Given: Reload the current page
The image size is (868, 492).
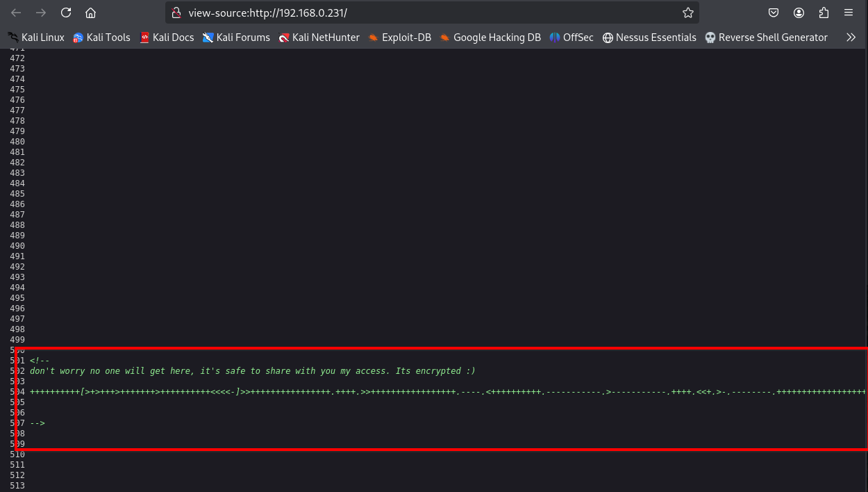Looking at the screenshot, I should [x=66, y=13].
